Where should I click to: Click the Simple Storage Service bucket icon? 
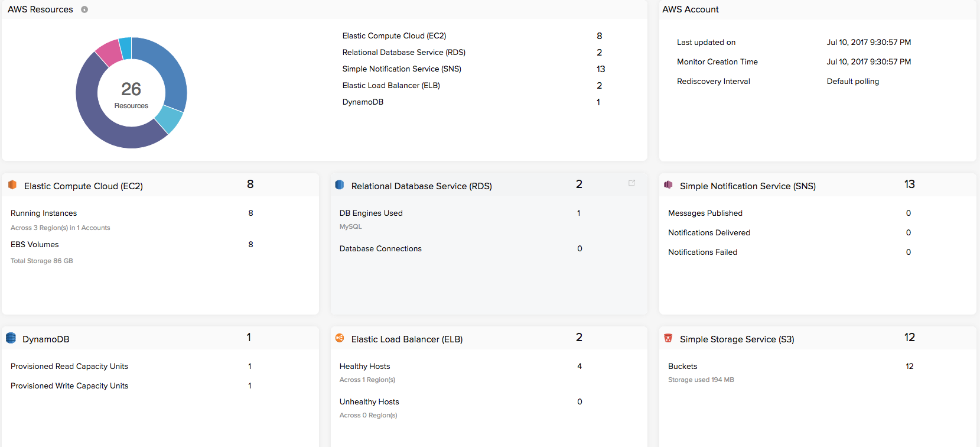[668, 338]
